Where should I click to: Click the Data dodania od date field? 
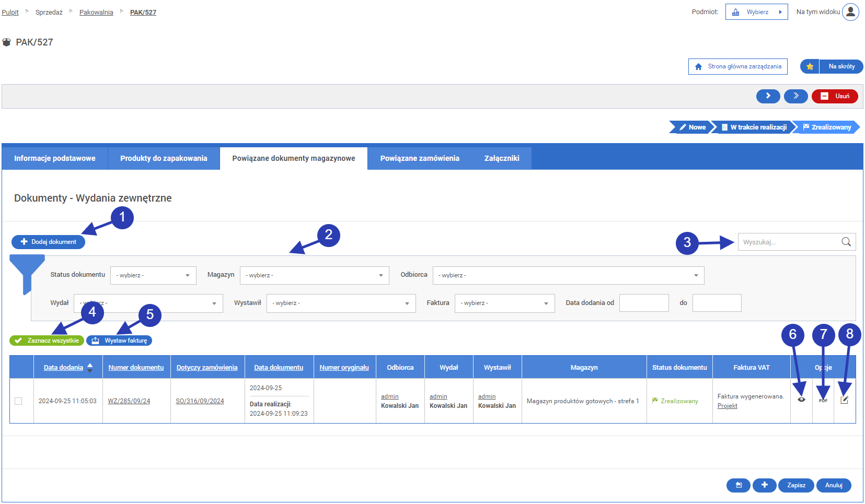click(x=643, y=303)
